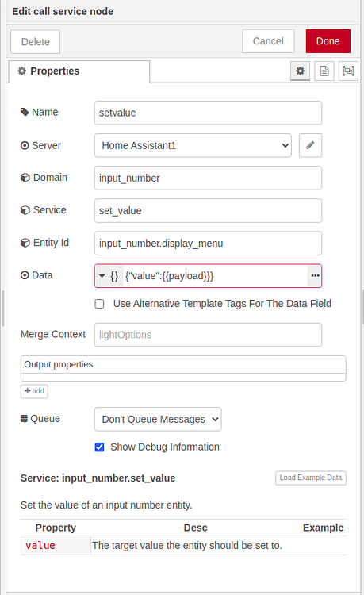Open Queue dropdown Don't Queue Messages

click(x=158, y=420)
